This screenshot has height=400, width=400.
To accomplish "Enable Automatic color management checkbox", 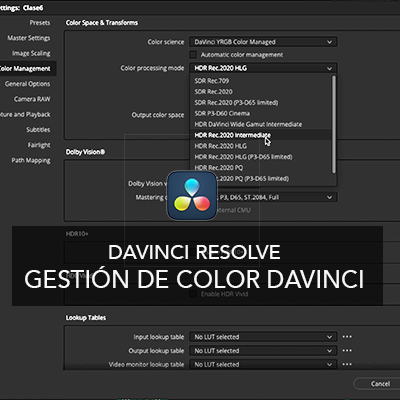I will pos(193,54).
